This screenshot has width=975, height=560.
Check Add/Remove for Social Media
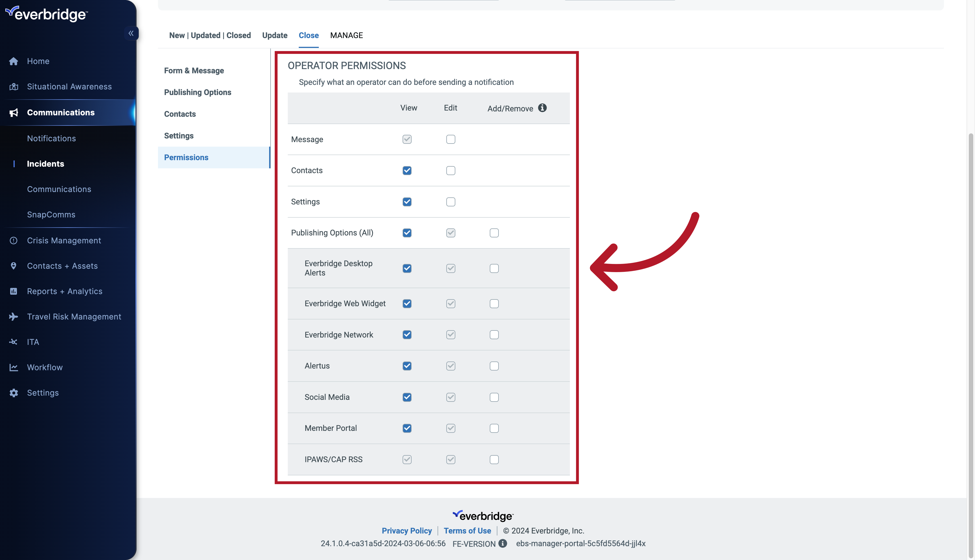click(494, 397)
